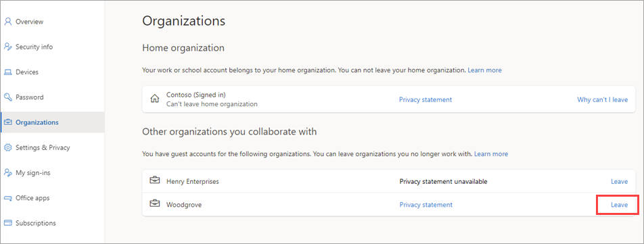View Woodgrove's Privacy statement

pos(425,205)
